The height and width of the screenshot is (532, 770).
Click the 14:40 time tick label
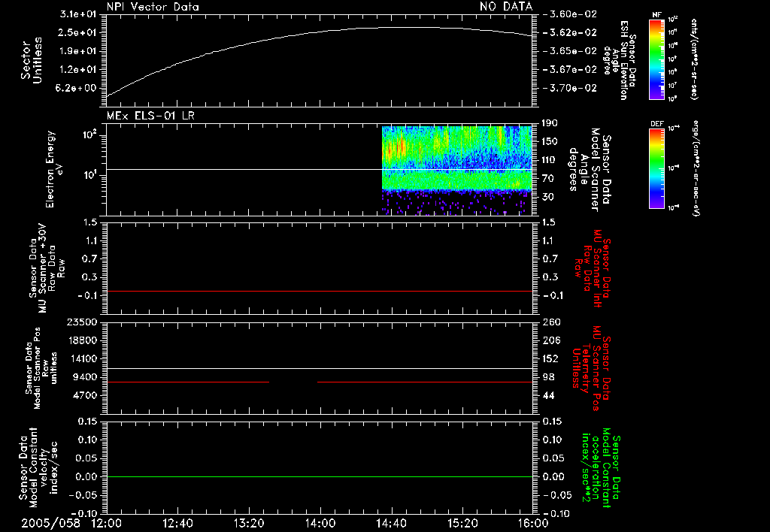pos(391,523)
